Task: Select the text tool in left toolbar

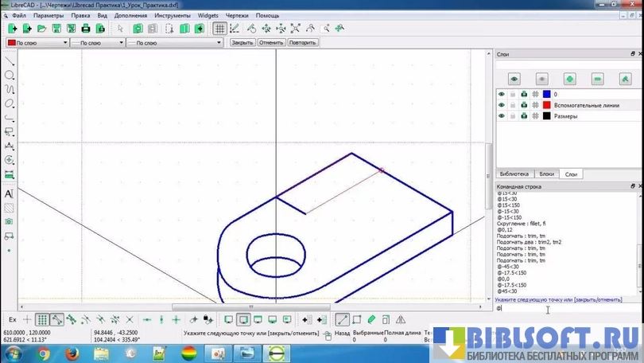Action: pos(10,193)
